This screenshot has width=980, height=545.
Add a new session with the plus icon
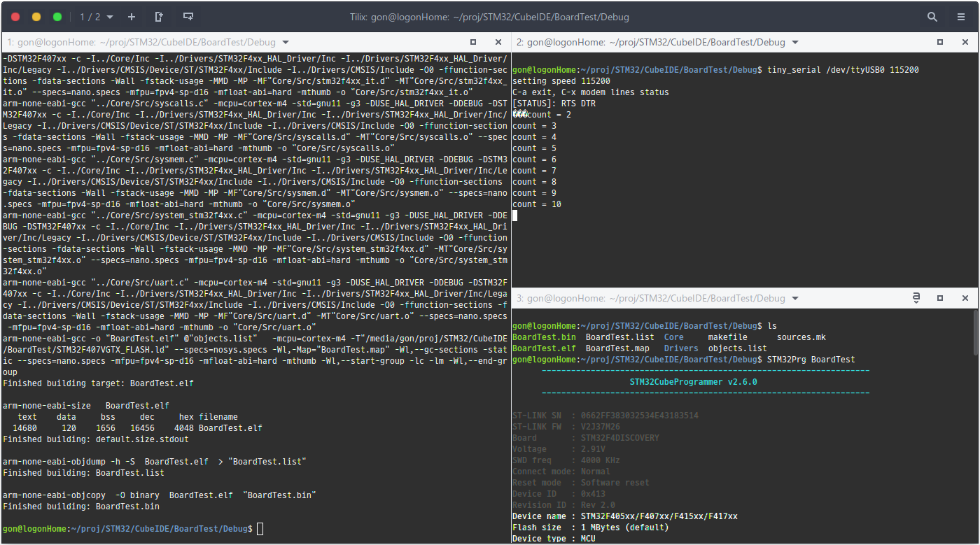pyautogui.click(x=132, y=16)
